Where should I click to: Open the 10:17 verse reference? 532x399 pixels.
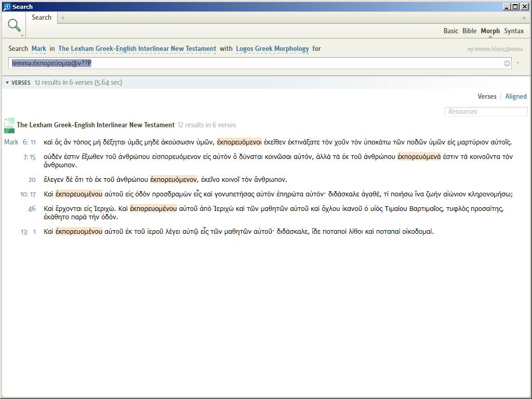pos(28,194)
